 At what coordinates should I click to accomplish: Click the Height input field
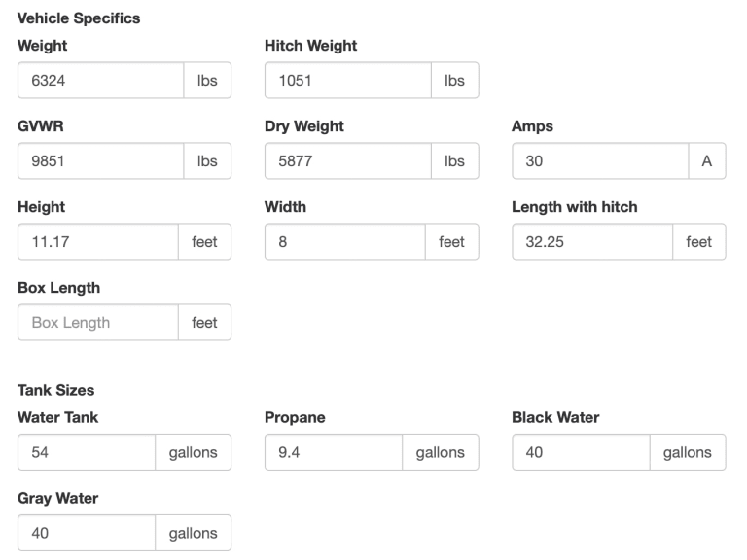[98, 242]
